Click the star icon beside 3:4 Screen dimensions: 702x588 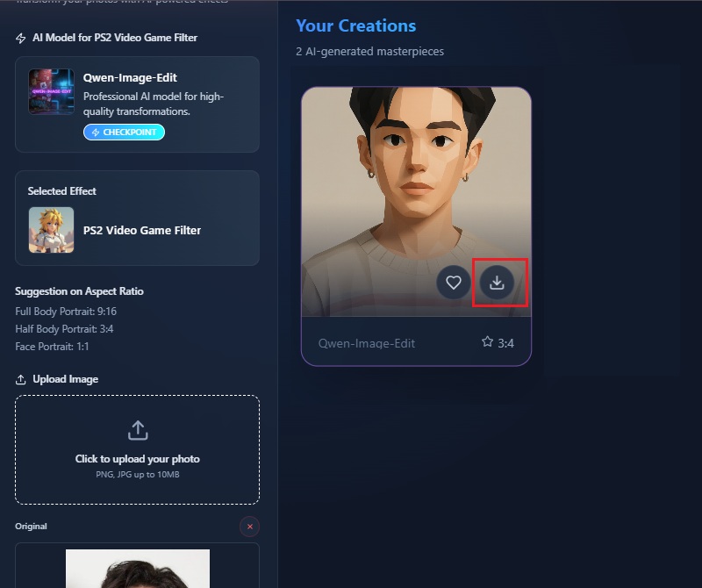coord(487,342)
